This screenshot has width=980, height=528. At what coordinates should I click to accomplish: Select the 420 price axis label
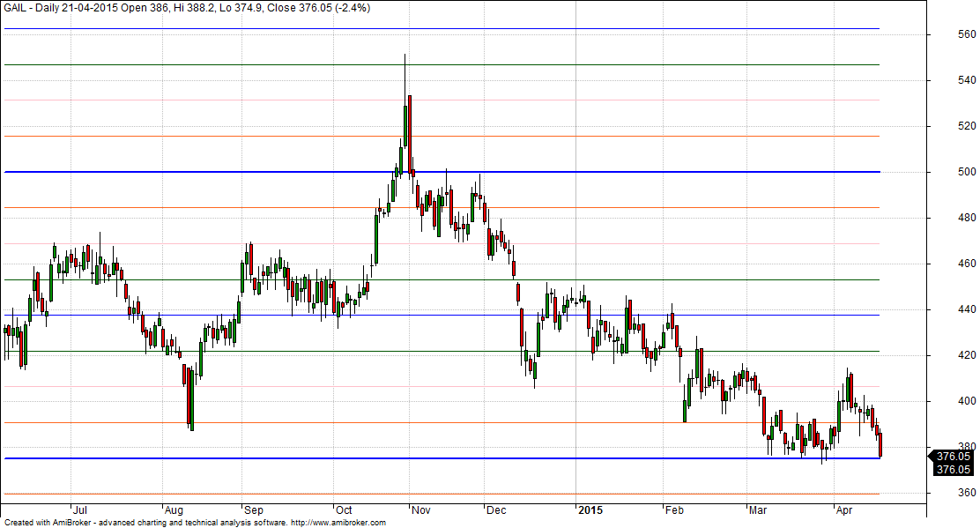(942, 355)
